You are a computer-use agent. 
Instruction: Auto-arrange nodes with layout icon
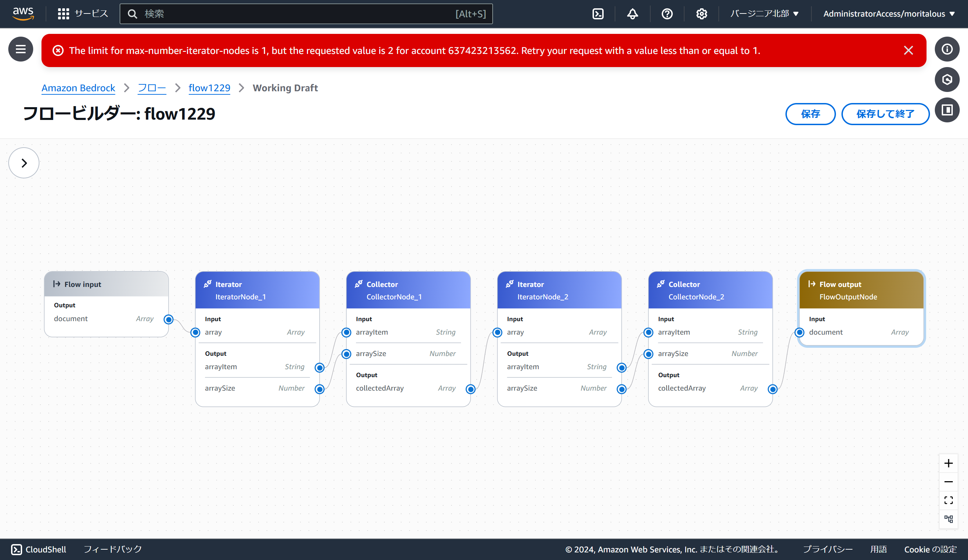(948, 519)
